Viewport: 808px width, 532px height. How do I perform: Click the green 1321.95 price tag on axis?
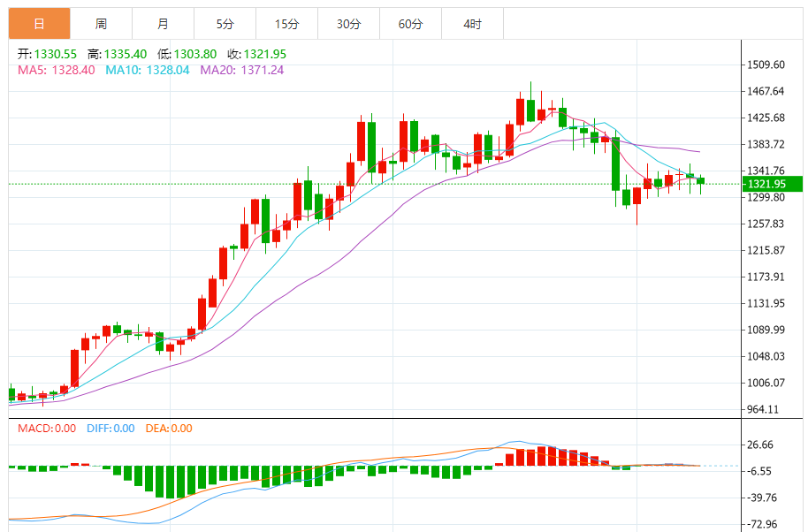tap(771, 184)
